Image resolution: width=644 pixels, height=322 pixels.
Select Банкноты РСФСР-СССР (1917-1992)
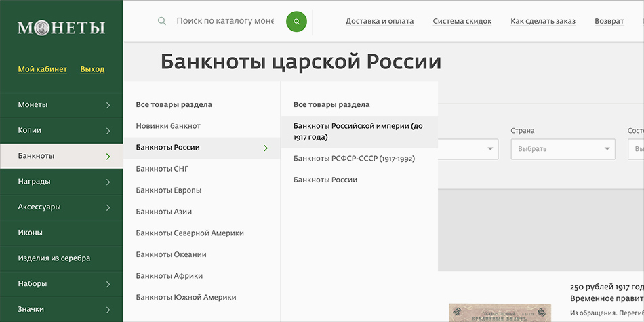coord(354,159)
